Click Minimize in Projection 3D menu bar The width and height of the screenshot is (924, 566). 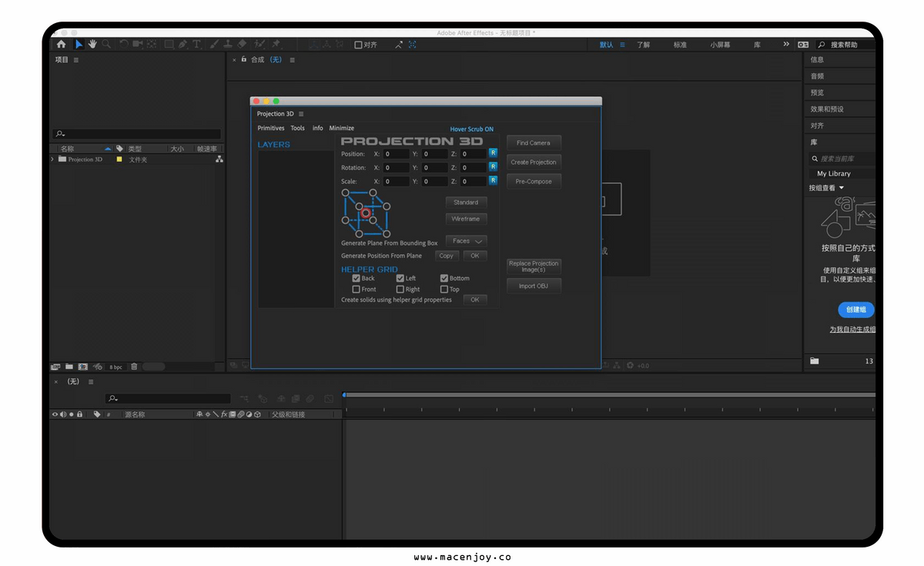[342, 129]
